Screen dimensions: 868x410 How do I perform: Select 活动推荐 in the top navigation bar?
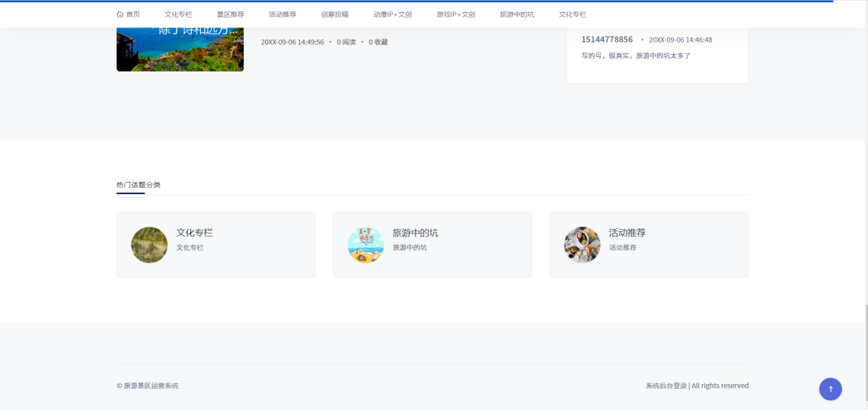pyautogui.click(x=282, y=14)
